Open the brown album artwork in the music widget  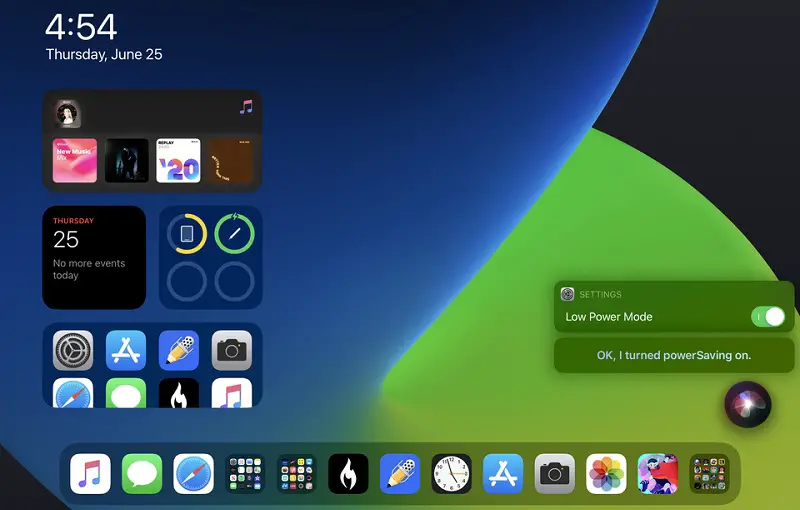pos(230,160)
